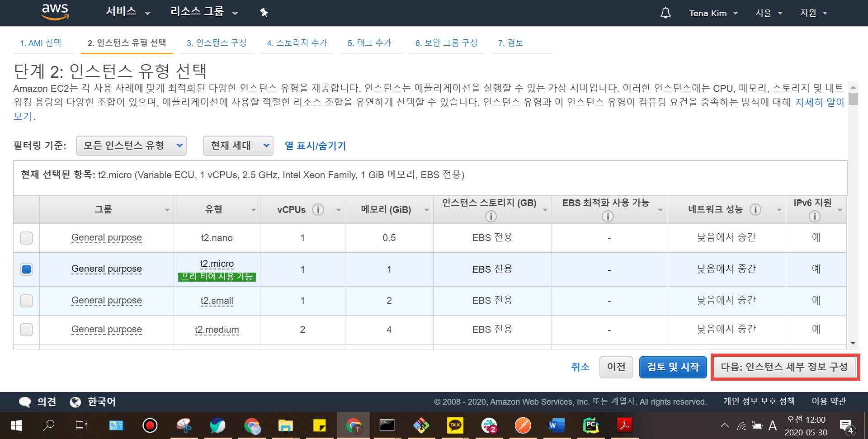Open the 이용 약관 link
Image resolution: width=868 pixels, height=439 pixels.
coord(829,401)
